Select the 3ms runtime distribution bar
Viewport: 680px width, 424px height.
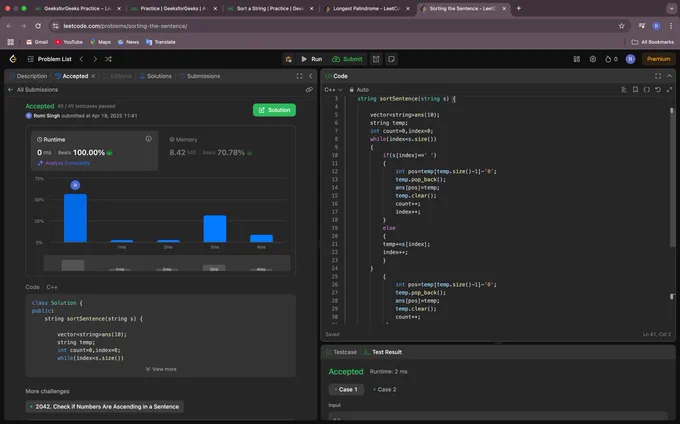(x=215, y=228)
